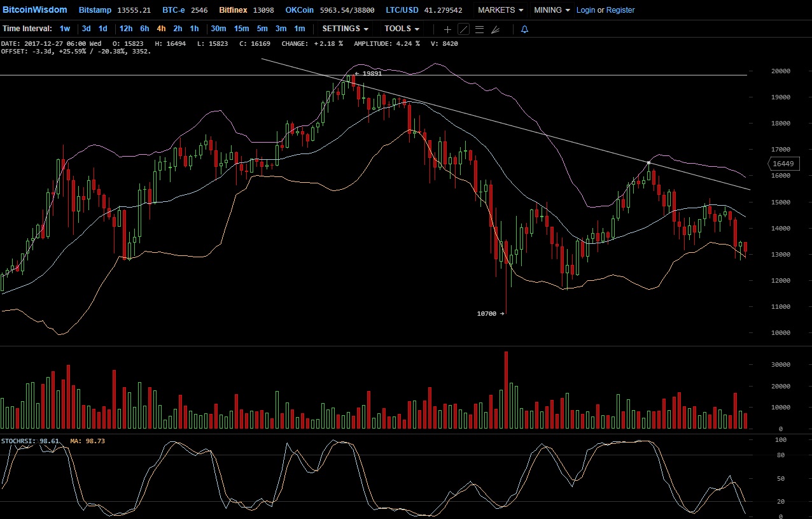Image resolution: width=812 pixels, height=519 pixels.
Task: Open the MINING dropdown menu
Action: tap(552, 10)
